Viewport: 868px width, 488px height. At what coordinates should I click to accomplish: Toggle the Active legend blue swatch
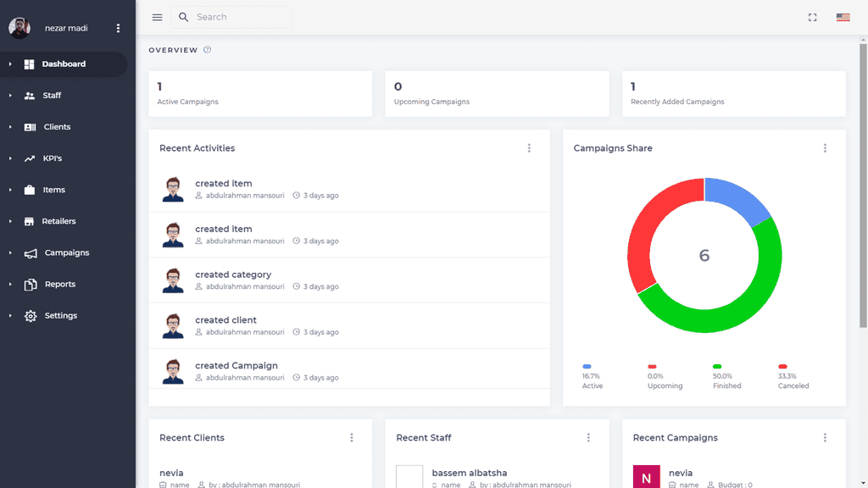tap(587, 366)
